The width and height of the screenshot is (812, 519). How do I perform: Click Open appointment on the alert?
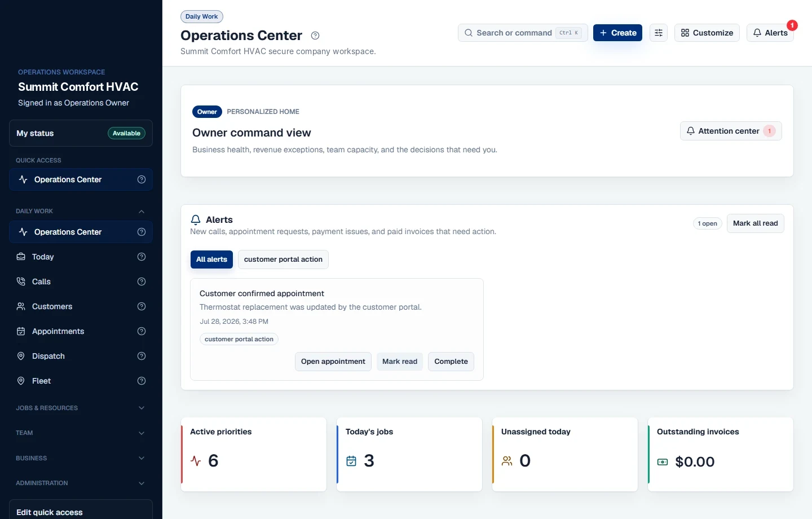coord(333,362)
